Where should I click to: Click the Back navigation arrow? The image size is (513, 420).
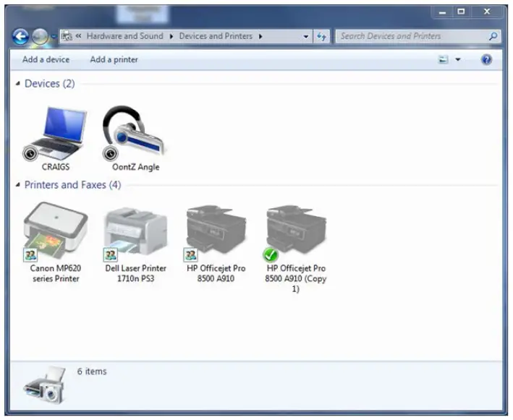(20, 36)
